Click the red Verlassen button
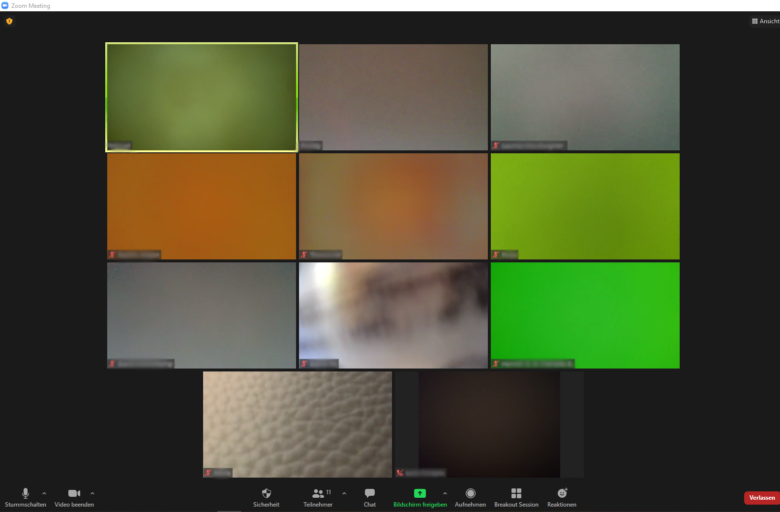The width and height of the screenshot is (780, 512). (761, 497)
